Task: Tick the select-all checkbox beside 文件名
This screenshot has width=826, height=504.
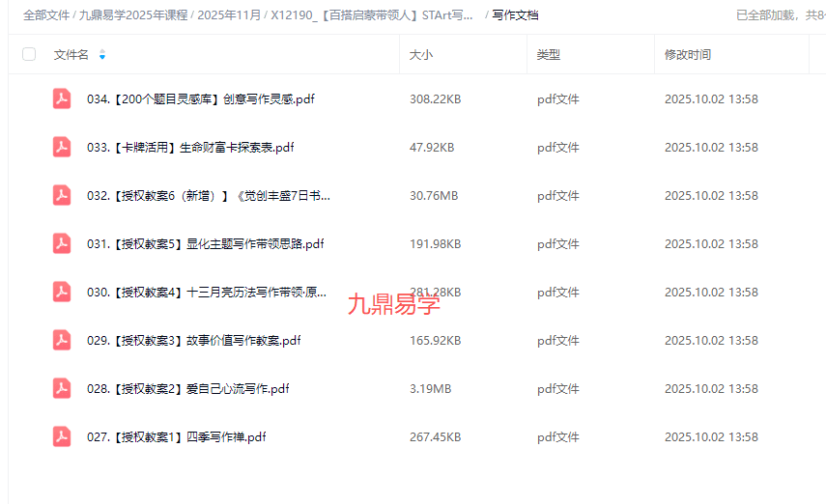Action: 29,55
